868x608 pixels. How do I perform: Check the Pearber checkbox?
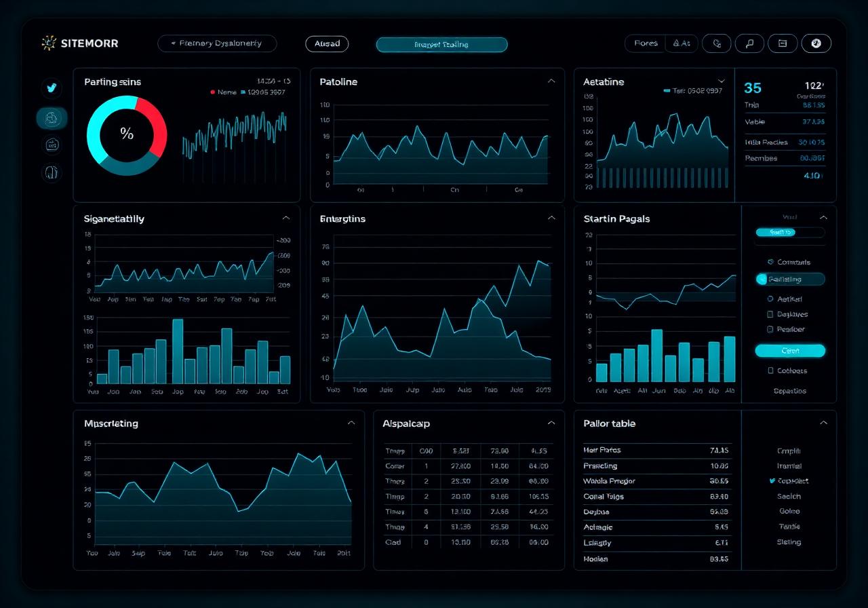tap(770, 329)
